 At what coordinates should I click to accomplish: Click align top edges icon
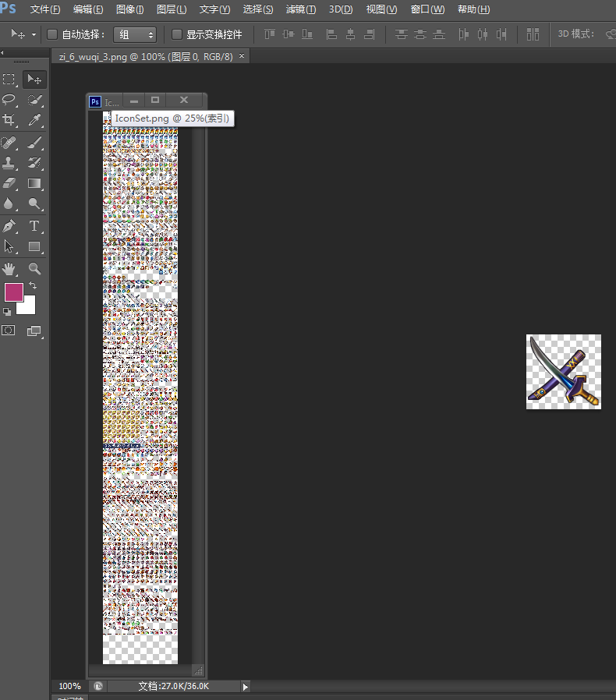pyautogui.click(x=269, y=34)
